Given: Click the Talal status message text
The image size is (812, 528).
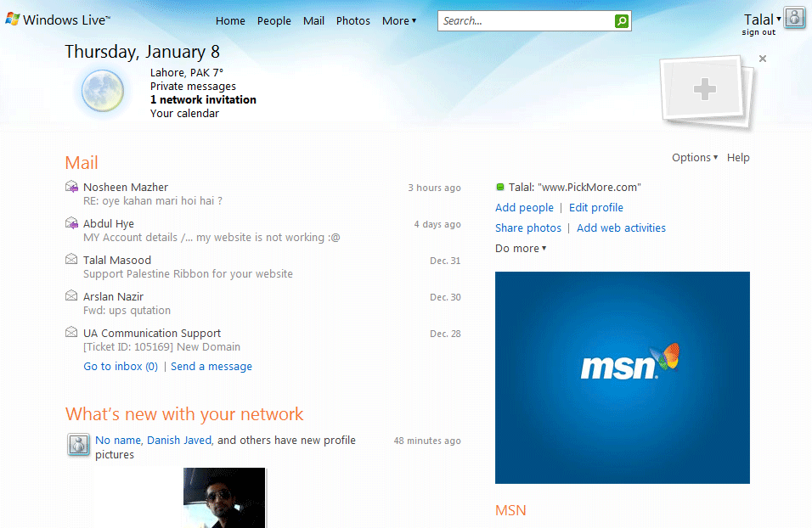Looking at the screenshot, I should pos(575,187).
